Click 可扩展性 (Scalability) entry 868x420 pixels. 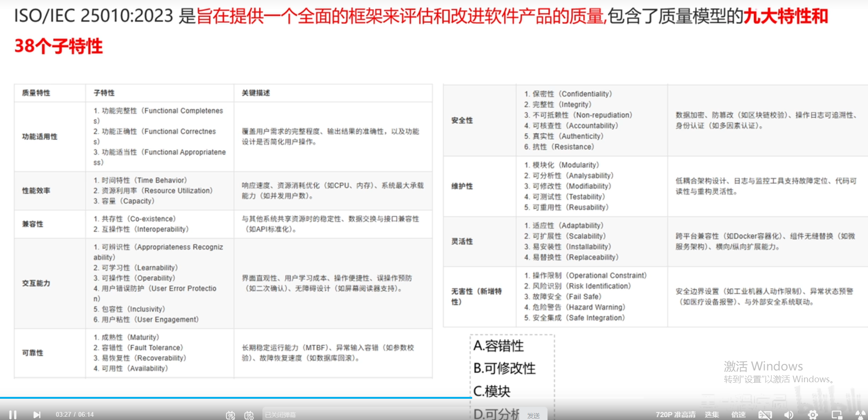pyautogui.click(x=565, y=236)
